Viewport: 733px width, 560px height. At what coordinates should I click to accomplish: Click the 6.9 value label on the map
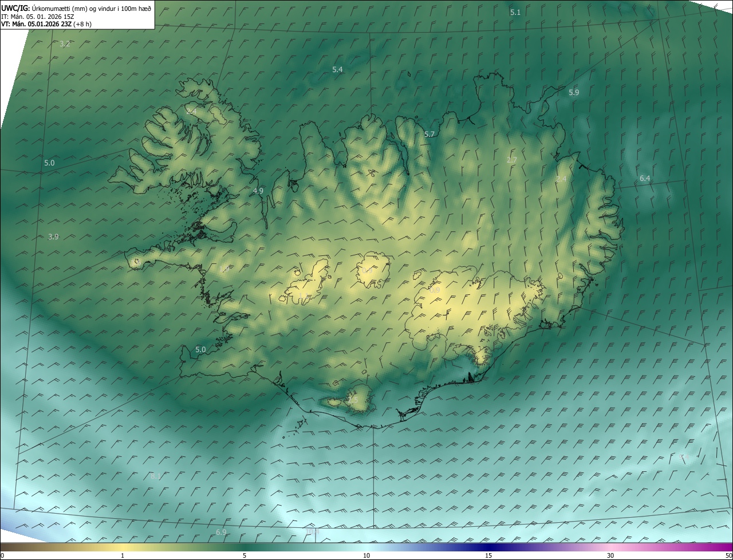click(x=221, y=532)
